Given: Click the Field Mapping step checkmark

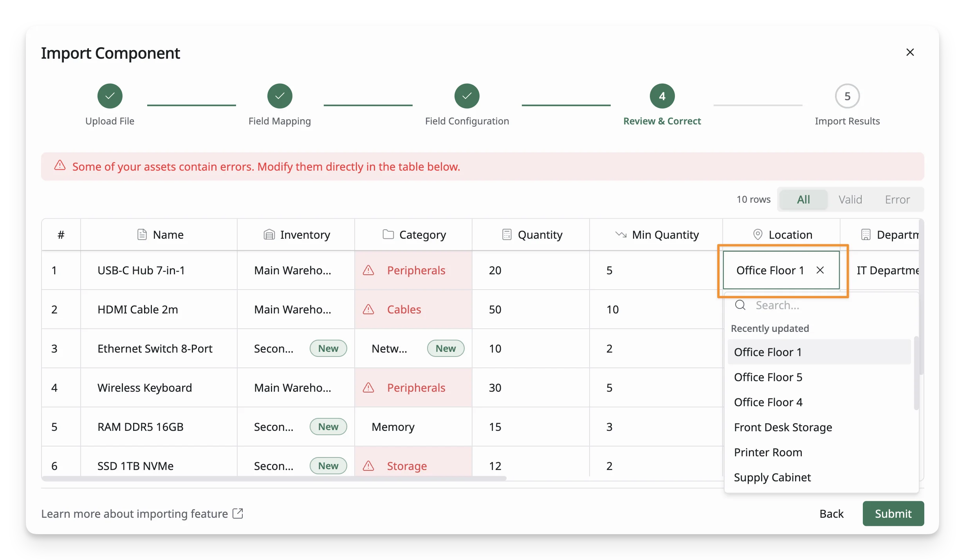Looking at the screenshot, I should (280, 96).
